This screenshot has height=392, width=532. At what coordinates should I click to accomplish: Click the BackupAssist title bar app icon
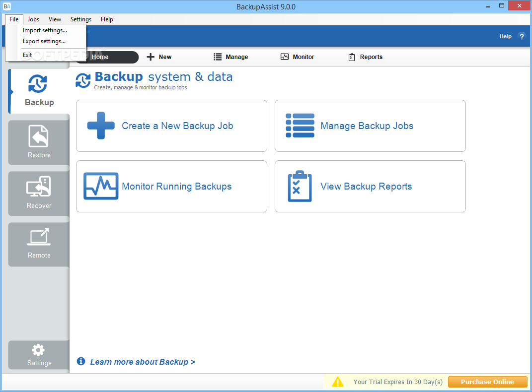coord(7,6)
